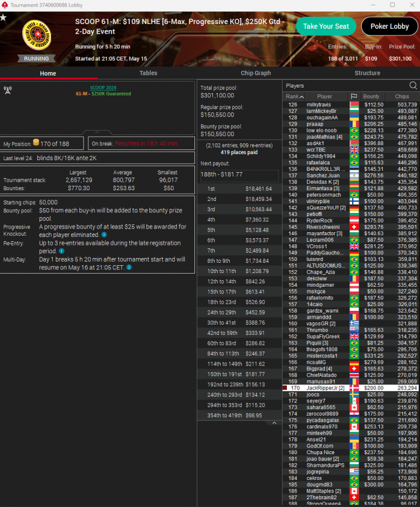Click the flag next to wcr.TBE
The width and height of the screenshot is (420, 507).
click(354, 150)
